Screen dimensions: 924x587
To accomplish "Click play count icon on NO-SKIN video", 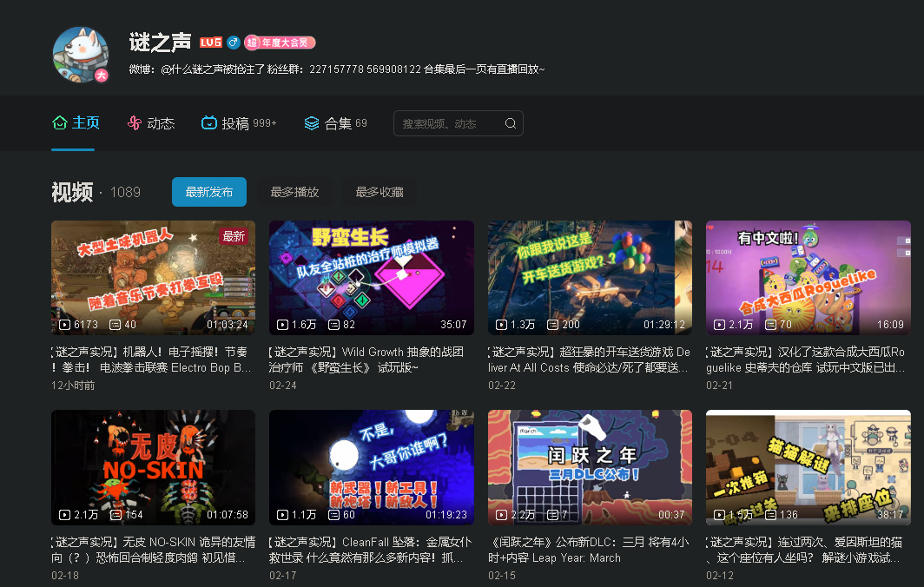I will 65,515.
